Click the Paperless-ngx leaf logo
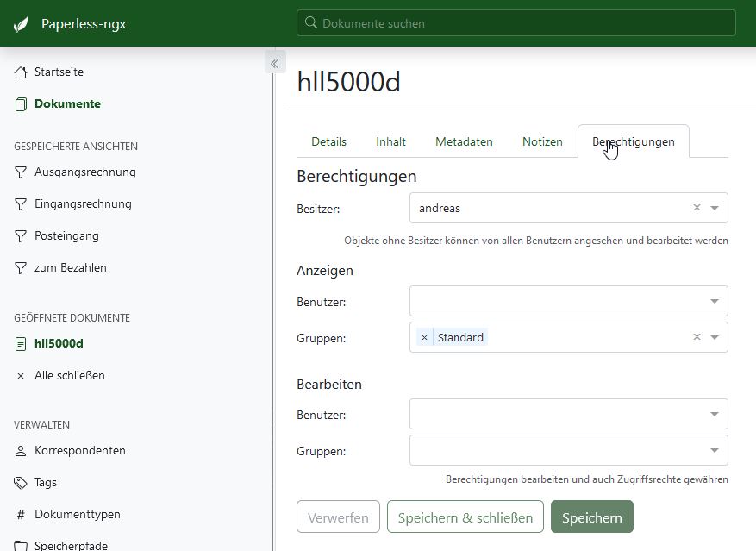The height and width of the screenshot is (551, 756). click(x=21, y=24)
